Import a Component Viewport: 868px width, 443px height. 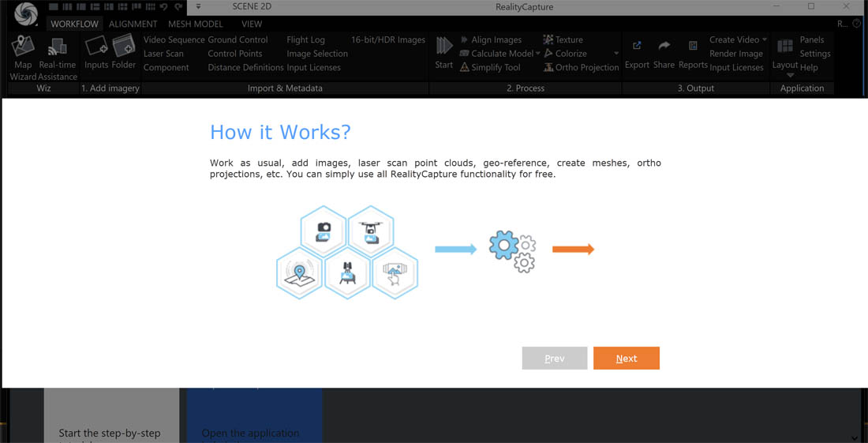point(166,68)
